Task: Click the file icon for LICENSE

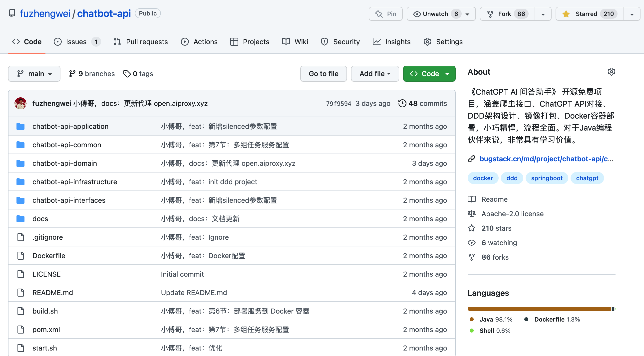Action: 21,274
